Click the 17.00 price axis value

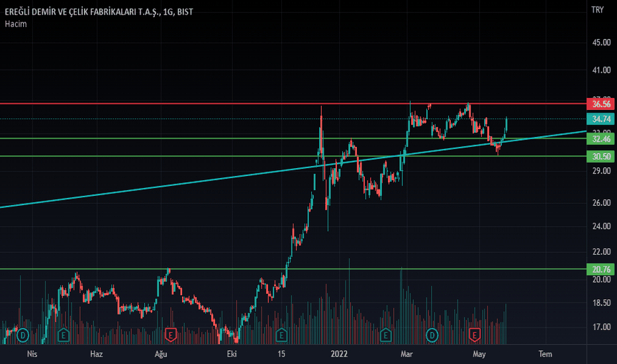point(601,327)
